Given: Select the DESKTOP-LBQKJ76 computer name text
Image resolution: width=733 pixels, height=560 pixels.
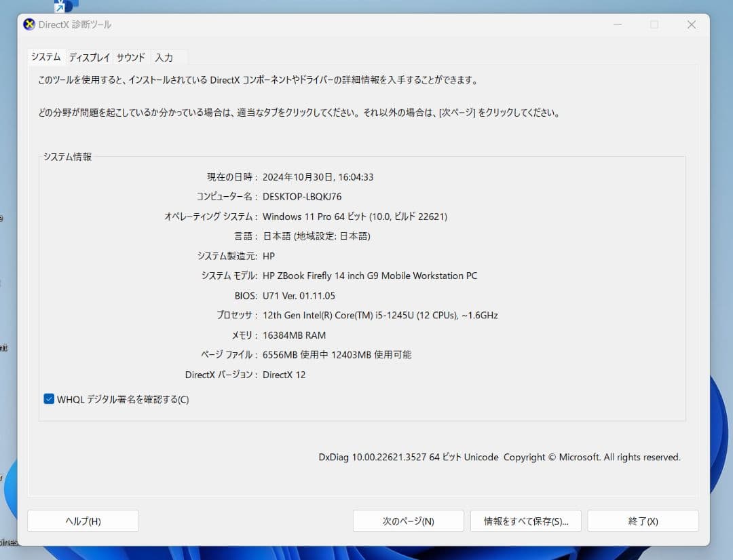Looking at the screenshot, I should click(x=303, y=196).
